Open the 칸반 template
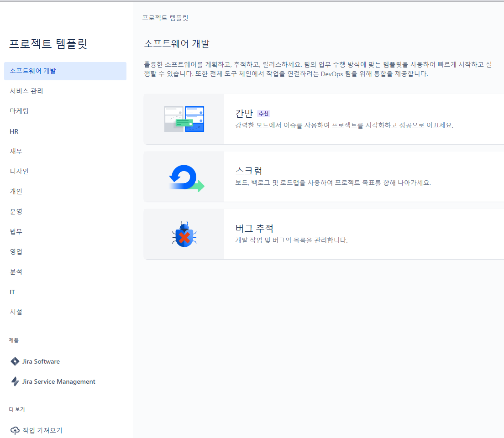 coord(320,119)
